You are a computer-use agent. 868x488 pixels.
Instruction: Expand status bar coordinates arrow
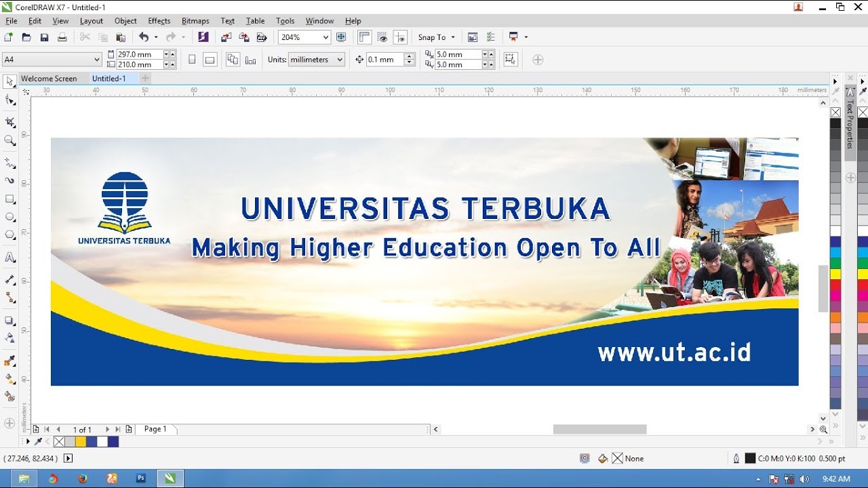pos(68,458)
